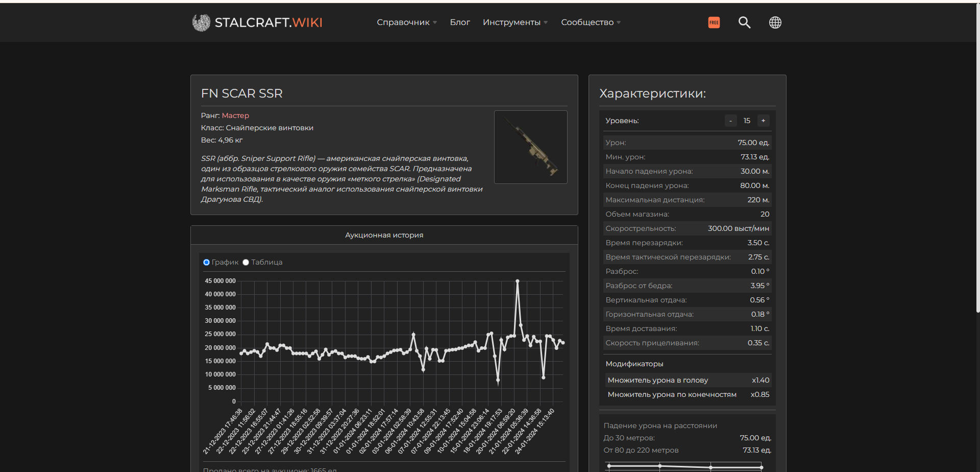Expand the Справочник dropdown menu
Image resolution: width=980 pixels, height=472 pixels.
click(x=407, y=22)
